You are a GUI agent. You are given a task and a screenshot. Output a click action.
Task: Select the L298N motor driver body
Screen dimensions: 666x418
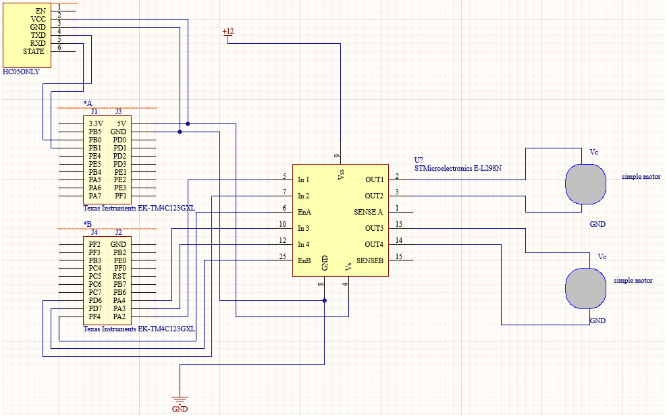coord(339,222)
